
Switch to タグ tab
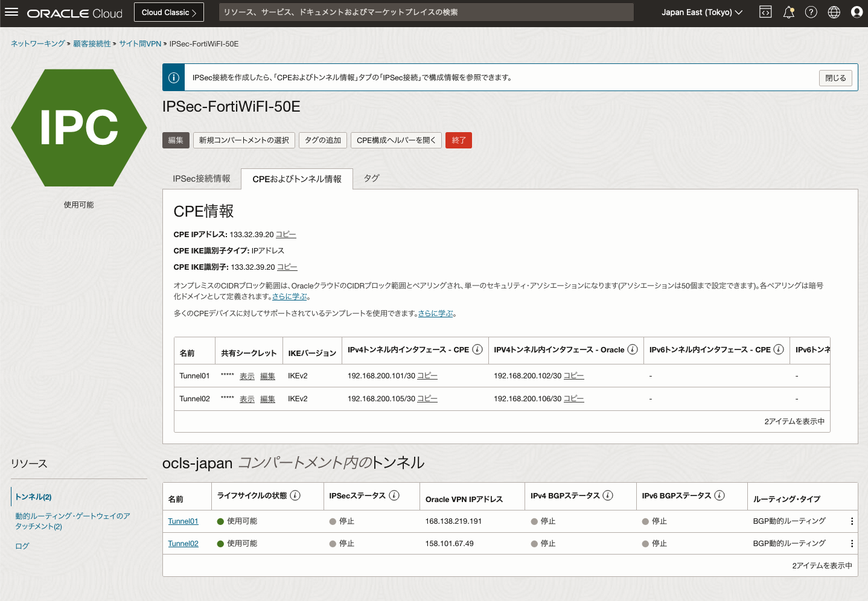tap(372, 179)
